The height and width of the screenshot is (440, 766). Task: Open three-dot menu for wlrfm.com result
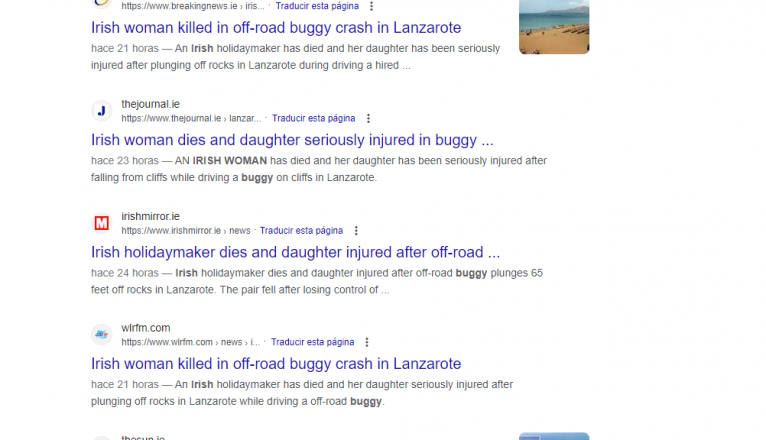[368, 342]
